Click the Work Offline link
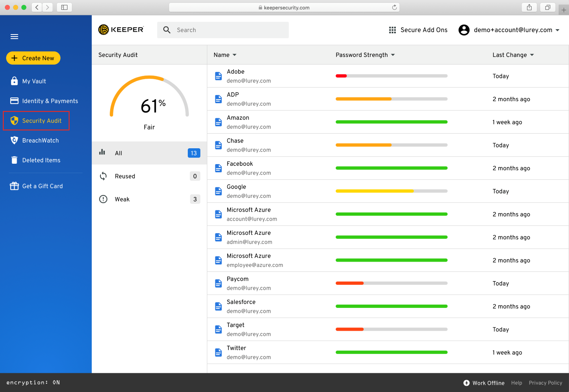Image resolution: width=569 pixels, height=392 pixels. tap(489, 383)
